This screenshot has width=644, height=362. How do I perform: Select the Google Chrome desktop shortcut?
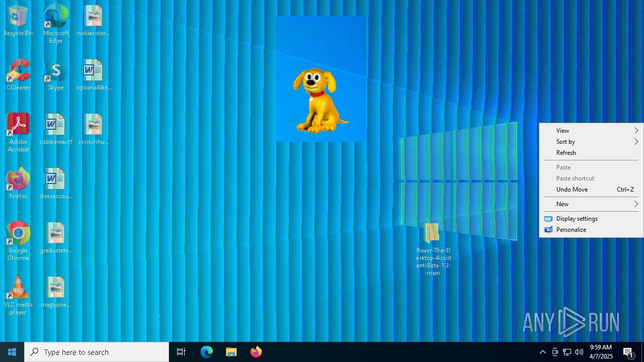click(x=18, y=241)
